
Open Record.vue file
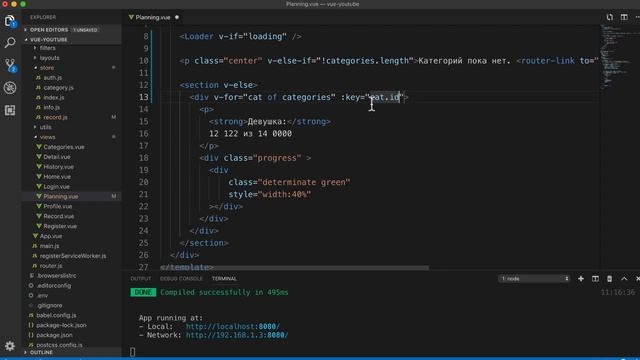(58, 216)
